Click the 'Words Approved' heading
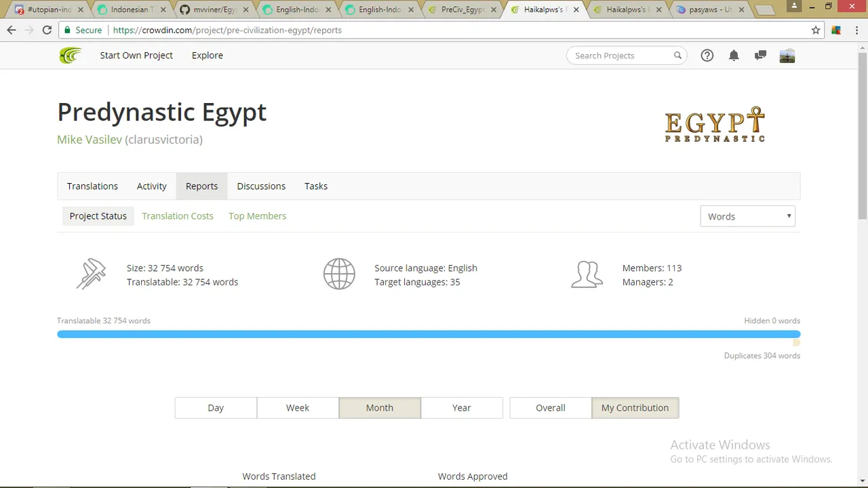The image size is (868, 488). 473,476
